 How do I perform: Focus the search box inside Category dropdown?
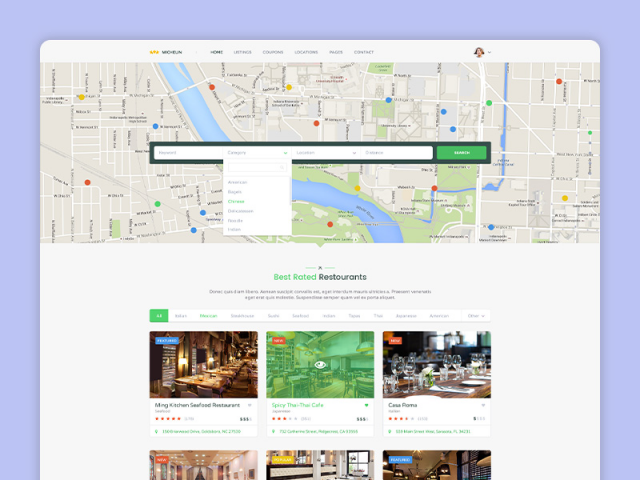click(257, 167)
